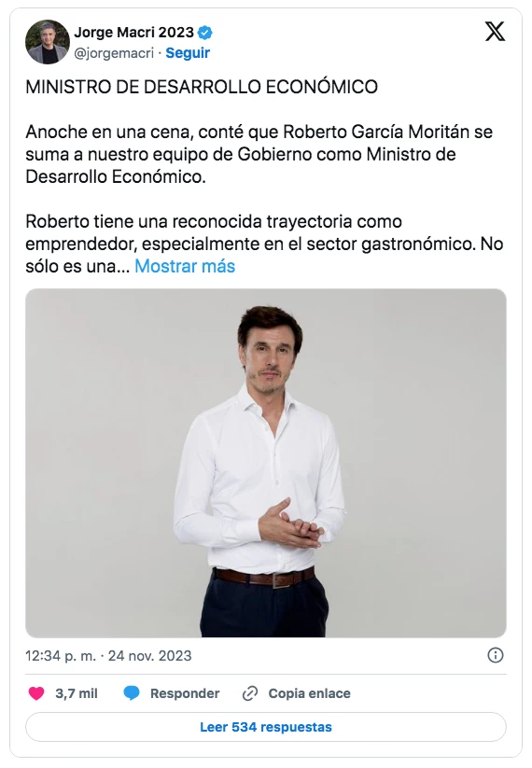532x768 pixels.
Task: Select the Copia enlace text
Action: pyautogui.click(x=309, y=693)
